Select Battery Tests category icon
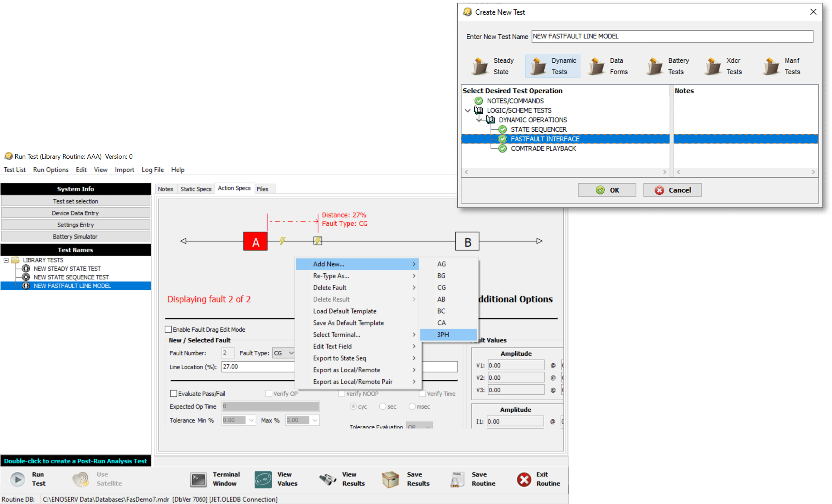832x504 pixels. [655, 66]
